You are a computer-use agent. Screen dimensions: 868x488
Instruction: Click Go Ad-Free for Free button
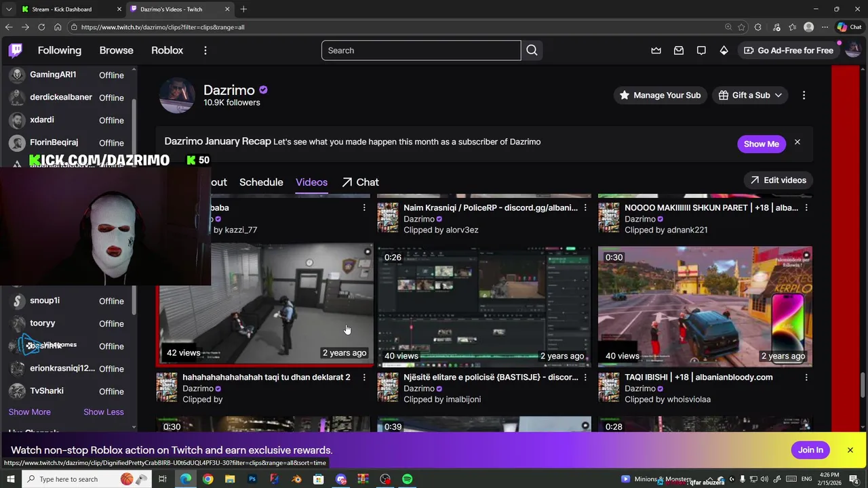coord(788,50)
